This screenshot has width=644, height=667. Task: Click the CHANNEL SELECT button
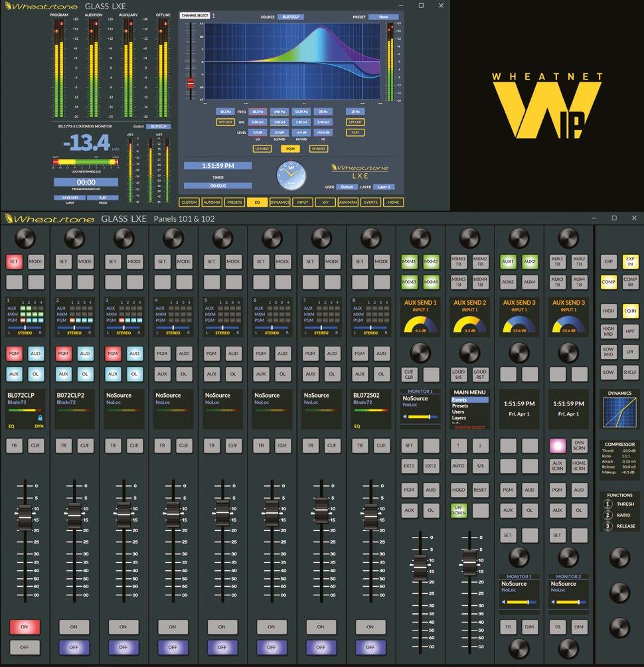(195, 15)
